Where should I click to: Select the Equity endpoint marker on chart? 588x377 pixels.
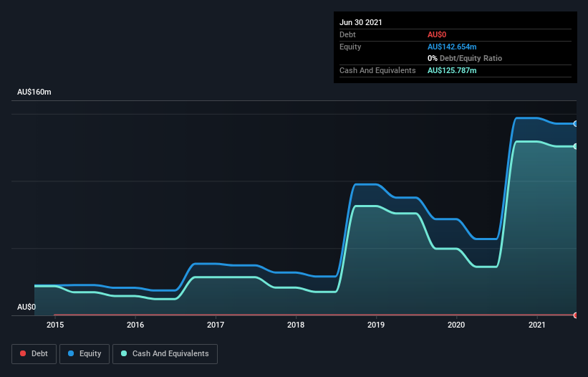coord(576,124)
